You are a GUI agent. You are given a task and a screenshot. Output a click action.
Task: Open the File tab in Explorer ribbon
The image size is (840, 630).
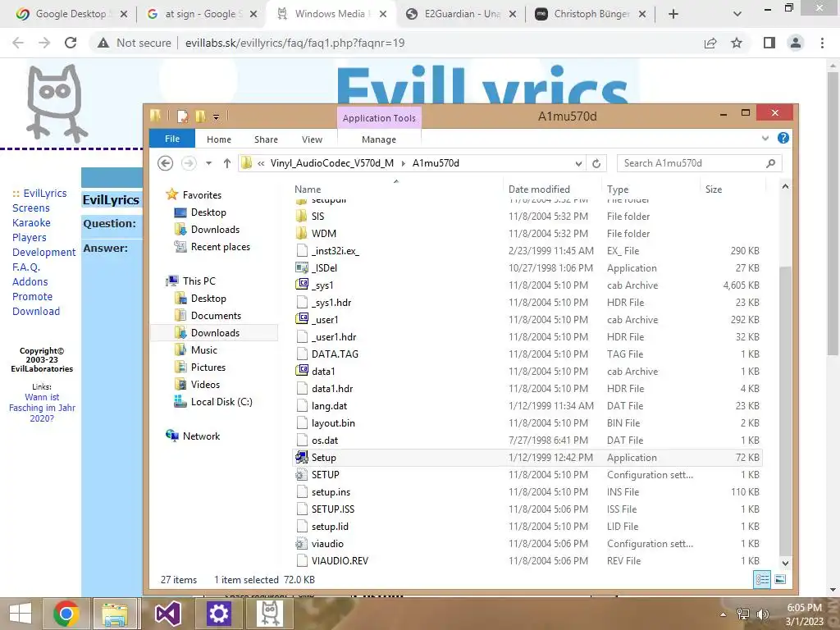(172, 139)
